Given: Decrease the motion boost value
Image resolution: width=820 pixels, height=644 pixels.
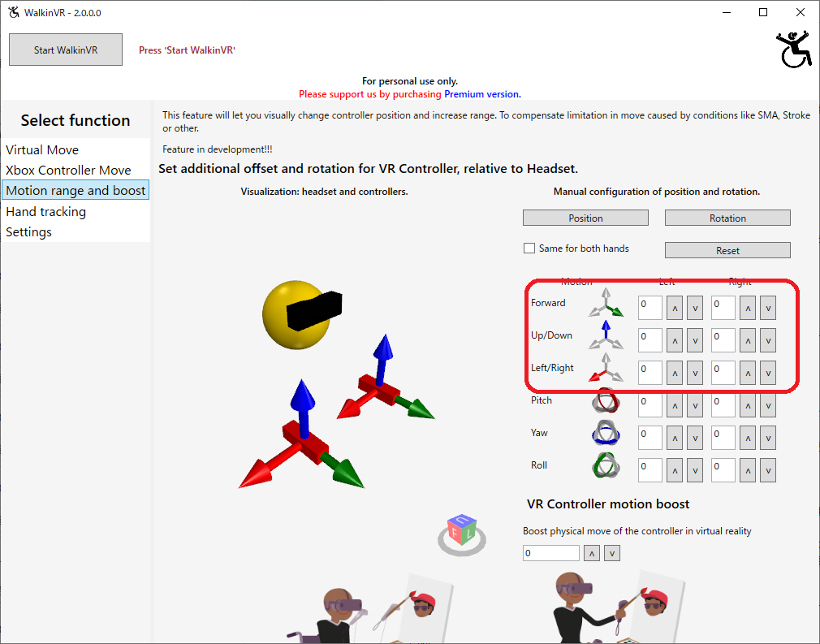Looking at the screenshot, I should coord(612,553).
